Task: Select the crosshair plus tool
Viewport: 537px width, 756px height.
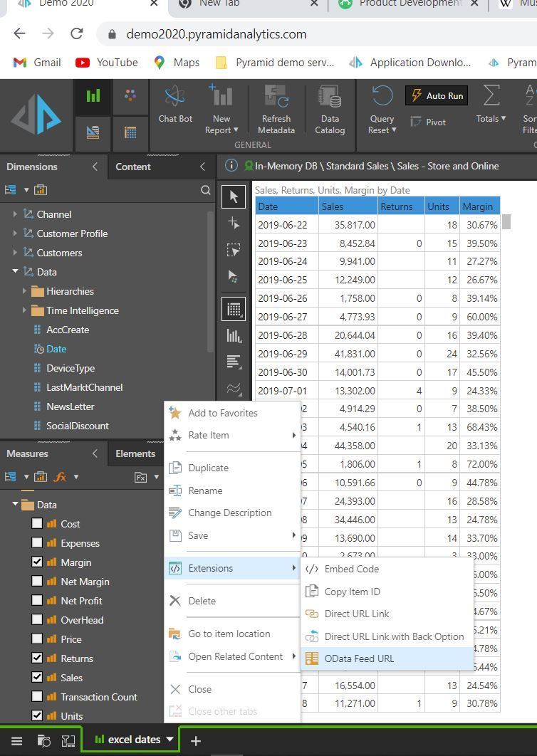Action: [x=234, y=222]
